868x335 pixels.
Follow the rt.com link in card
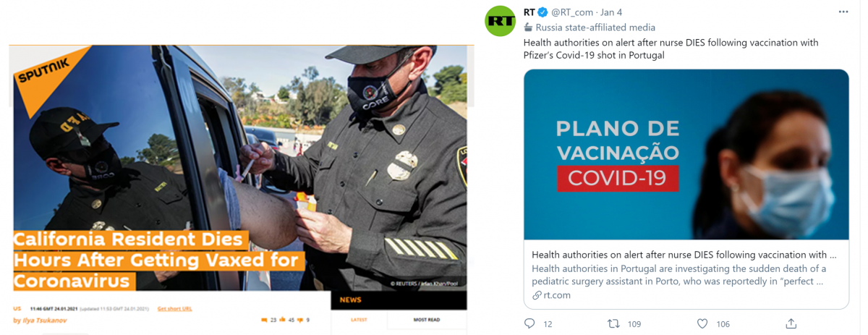(557, 295)
